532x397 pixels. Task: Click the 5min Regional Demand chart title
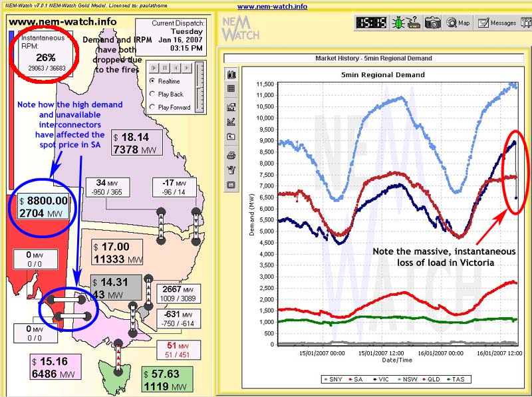coord(383,74)
